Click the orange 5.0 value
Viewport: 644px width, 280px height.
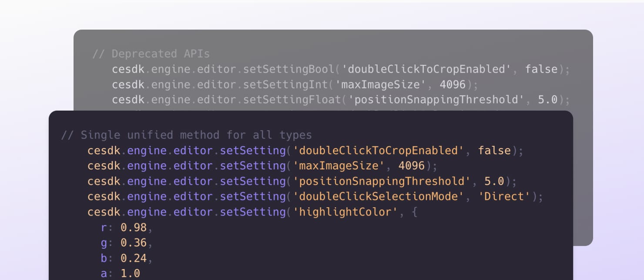(494, 181)
